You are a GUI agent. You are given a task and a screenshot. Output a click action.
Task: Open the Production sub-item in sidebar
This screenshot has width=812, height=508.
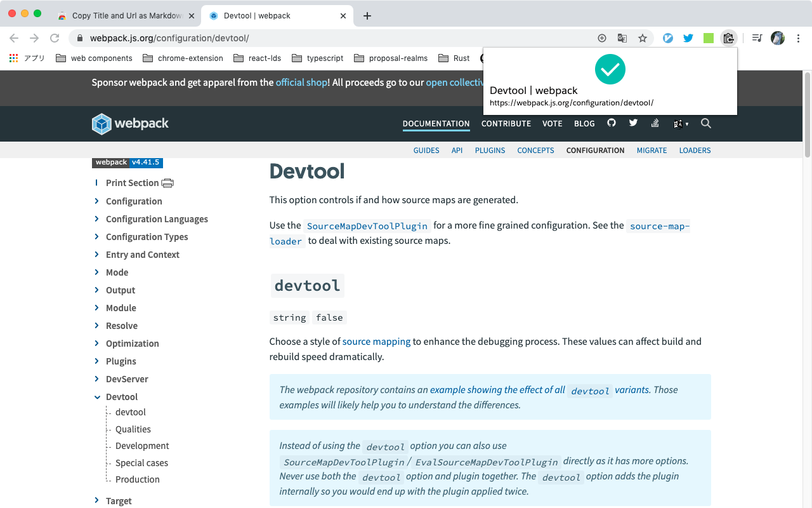pyautogui.click(x=138, y=479)
